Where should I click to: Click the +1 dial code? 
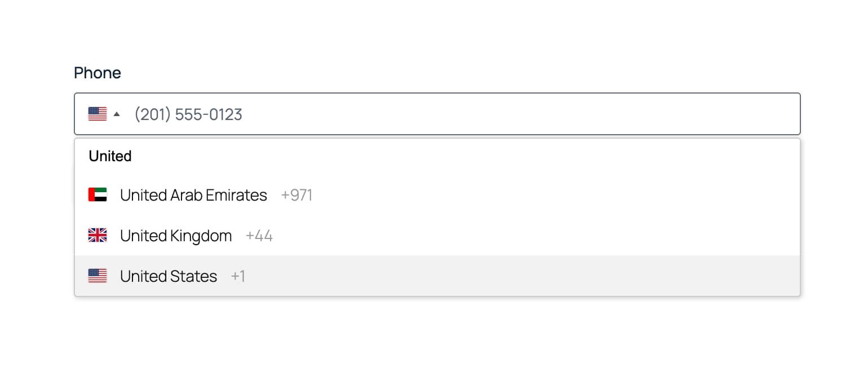tap(238, 276)
